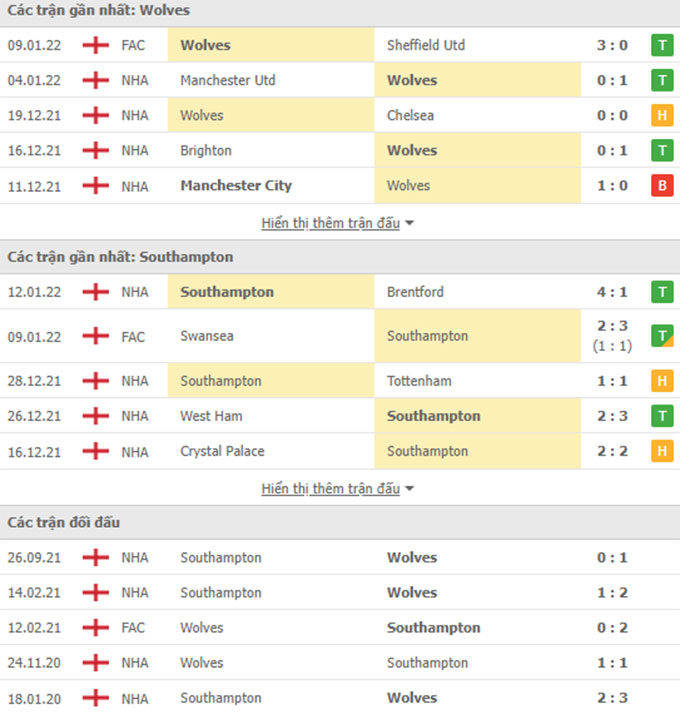680x714 pixels.
Task: Click orange H badge for Southampton 1:1 Tottenham
Action: pos(662,381)
